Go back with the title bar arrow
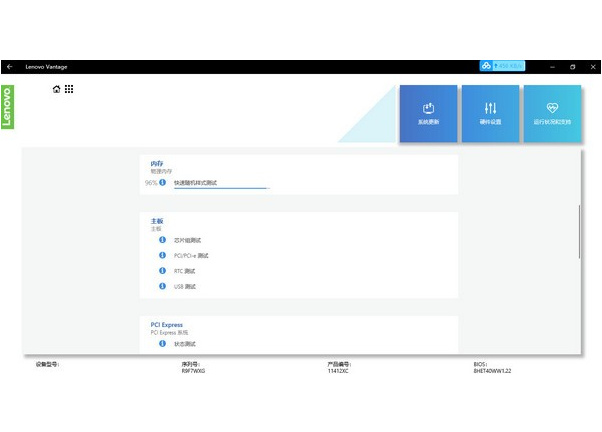The width and height of the screenshot is (602, 432). coord(10,67)
